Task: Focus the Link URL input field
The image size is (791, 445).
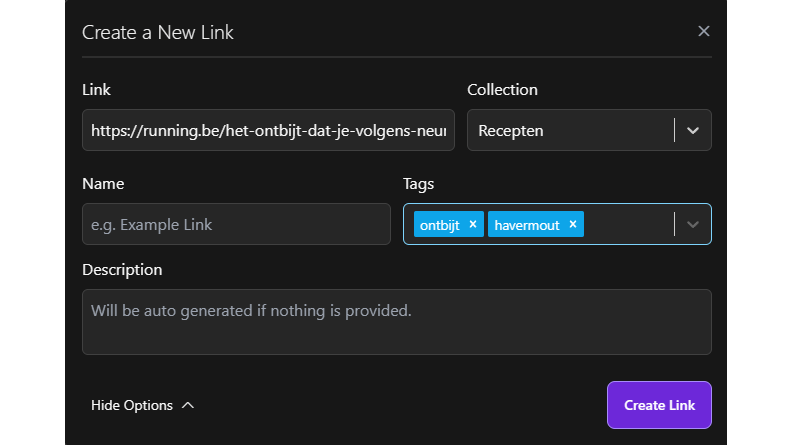Action: pos(268,130)
